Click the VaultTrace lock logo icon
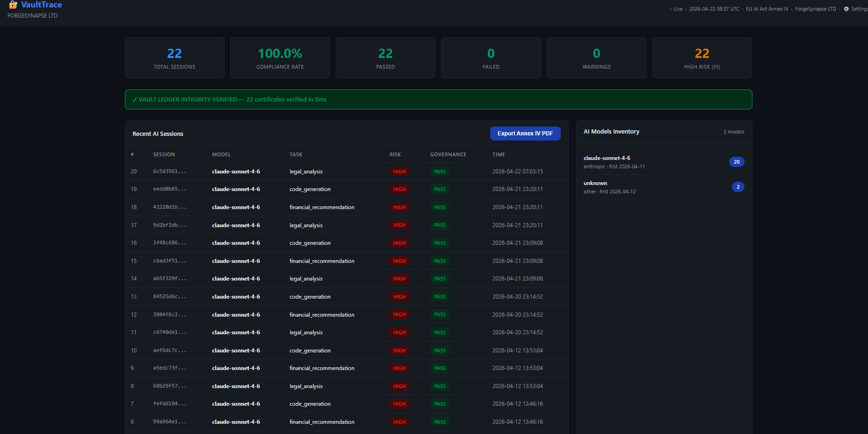The height and width of the screenshot is (434, 868). [x=13, y=5]
